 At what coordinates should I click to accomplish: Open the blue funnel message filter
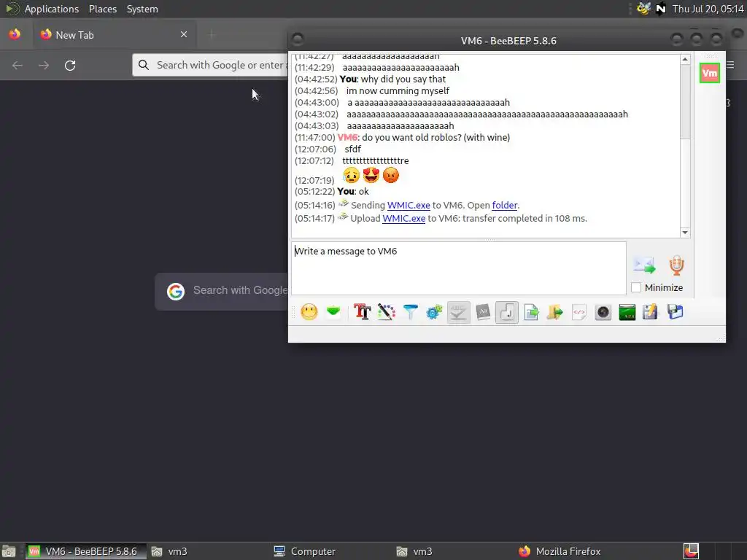pos(410,312)
